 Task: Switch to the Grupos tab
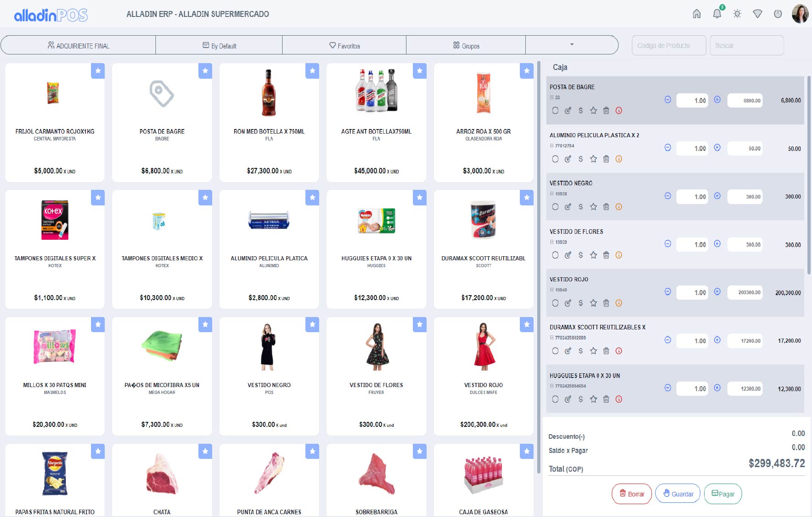[466, 45]
